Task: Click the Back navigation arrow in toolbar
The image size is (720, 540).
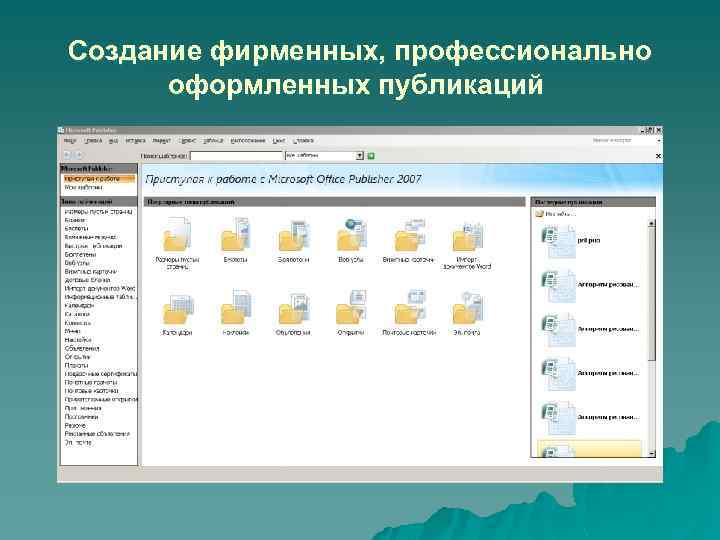Action: 68,155
